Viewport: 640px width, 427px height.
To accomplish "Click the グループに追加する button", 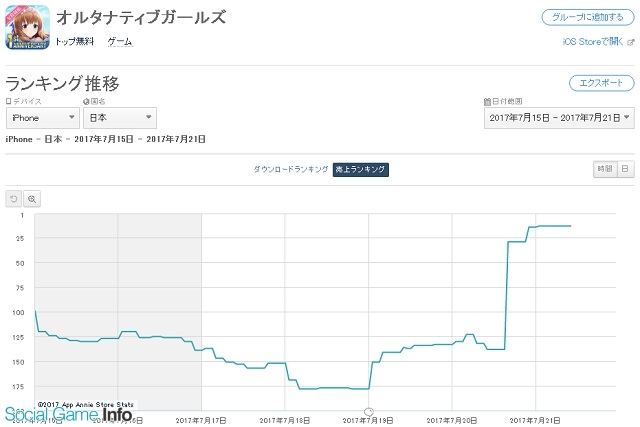I will point(588,17).
